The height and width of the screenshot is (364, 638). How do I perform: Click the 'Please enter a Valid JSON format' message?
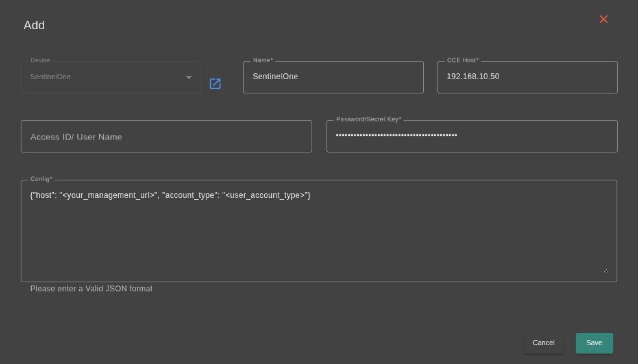92,289
